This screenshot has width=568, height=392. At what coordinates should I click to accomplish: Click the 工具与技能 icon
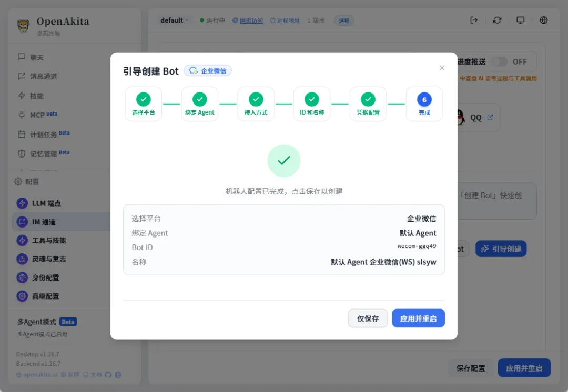point(22,240)
